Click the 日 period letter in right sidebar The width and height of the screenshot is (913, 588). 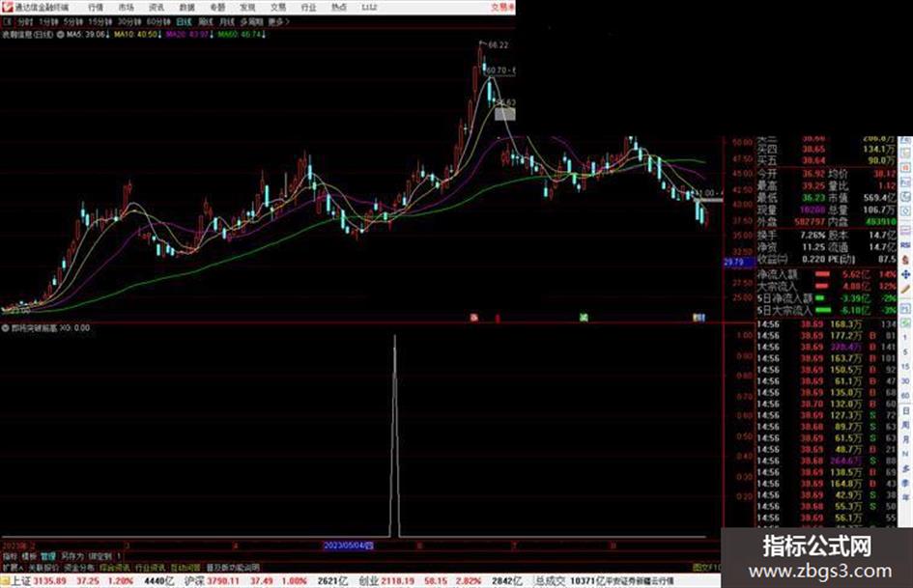click(x=905, y=411)
